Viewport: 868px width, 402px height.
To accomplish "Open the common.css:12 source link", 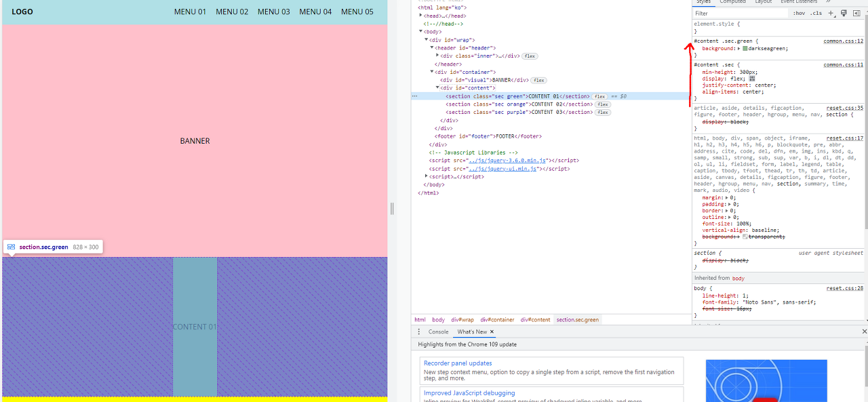I will (844, 41).
